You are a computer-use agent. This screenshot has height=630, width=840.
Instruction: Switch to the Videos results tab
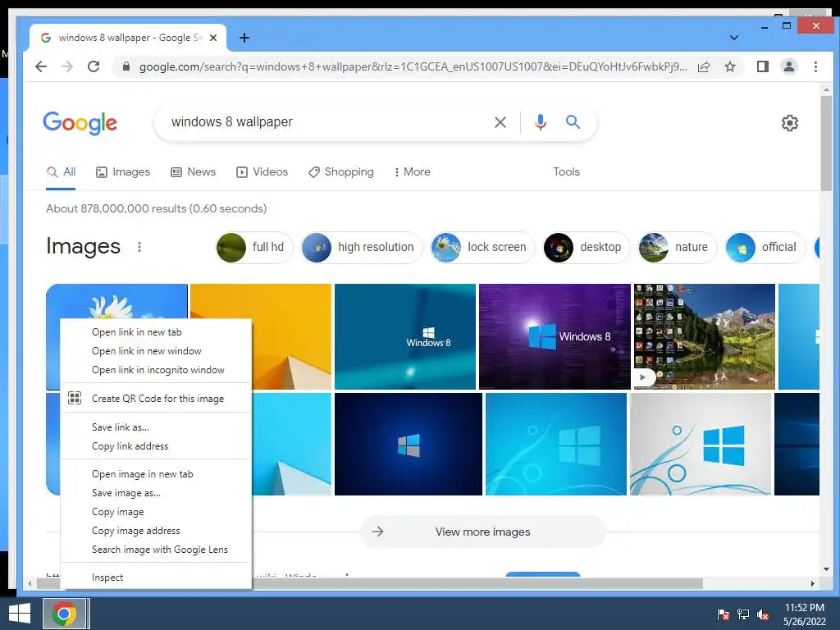pos(262,172)
